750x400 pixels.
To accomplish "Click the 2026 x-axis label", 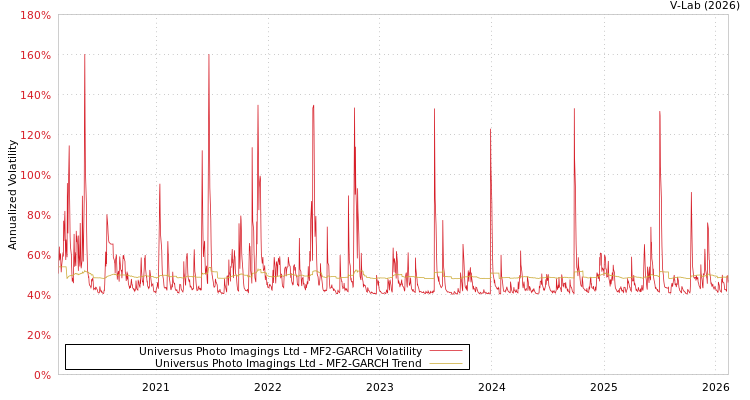I will [x=716, y=387].
